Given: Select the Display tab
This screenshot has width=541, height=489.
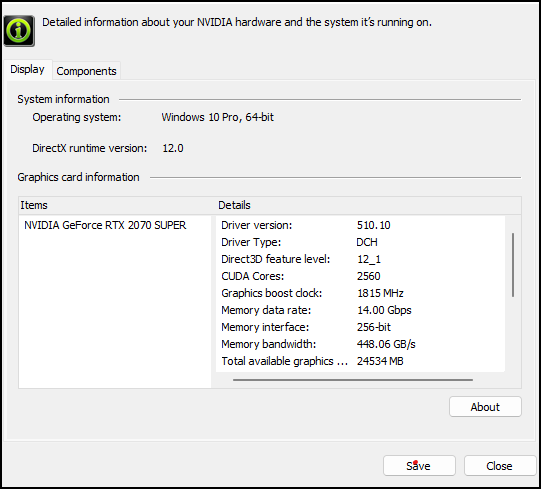Looking at the screenshot, I should coord(27,69).
